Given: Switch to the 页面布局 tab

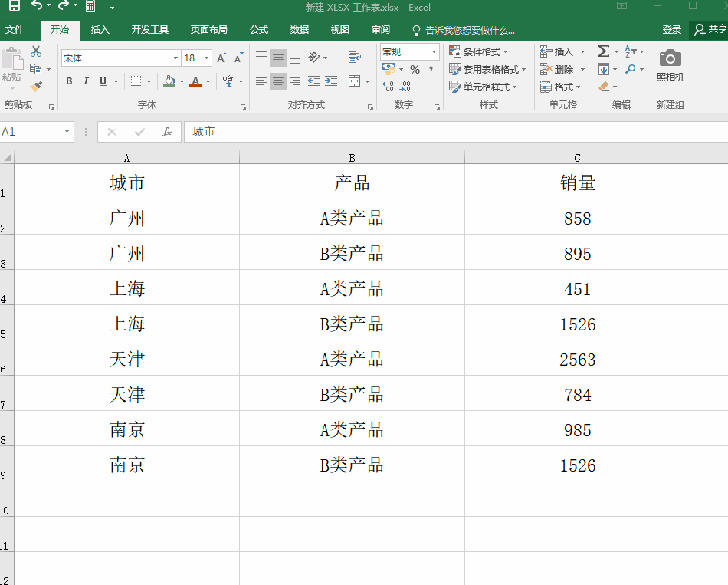Looking at the screenshot, I should tap(209, 30).
